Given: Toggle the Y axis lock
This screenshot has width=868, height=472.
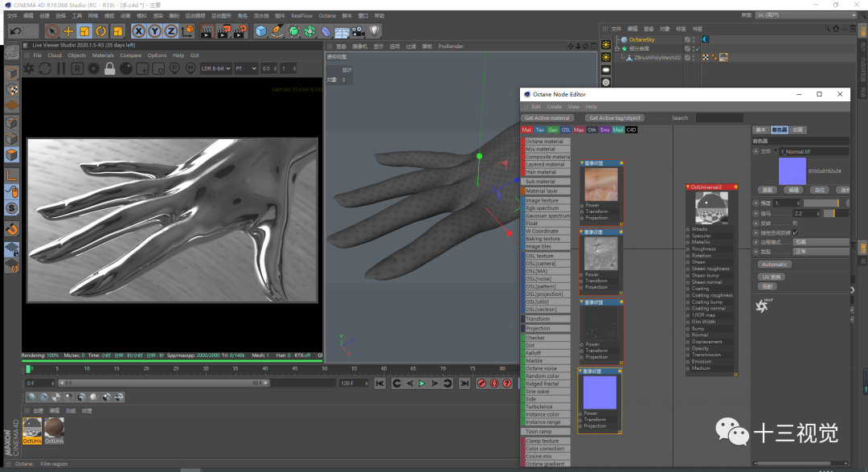Looking at the screenshot, I should pos(155,31).
